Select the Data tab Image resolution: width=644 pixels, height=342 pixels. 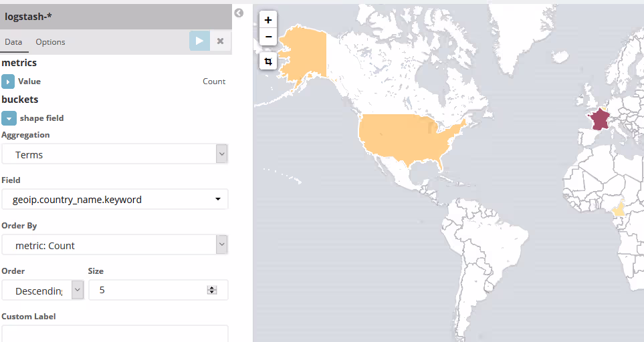[13, 42]
